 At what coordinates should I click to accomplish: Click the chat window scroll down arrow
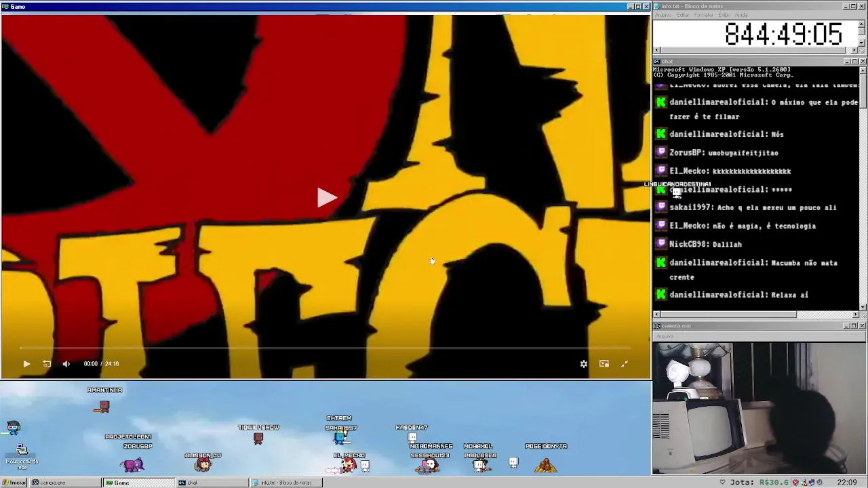pos(863,307)
